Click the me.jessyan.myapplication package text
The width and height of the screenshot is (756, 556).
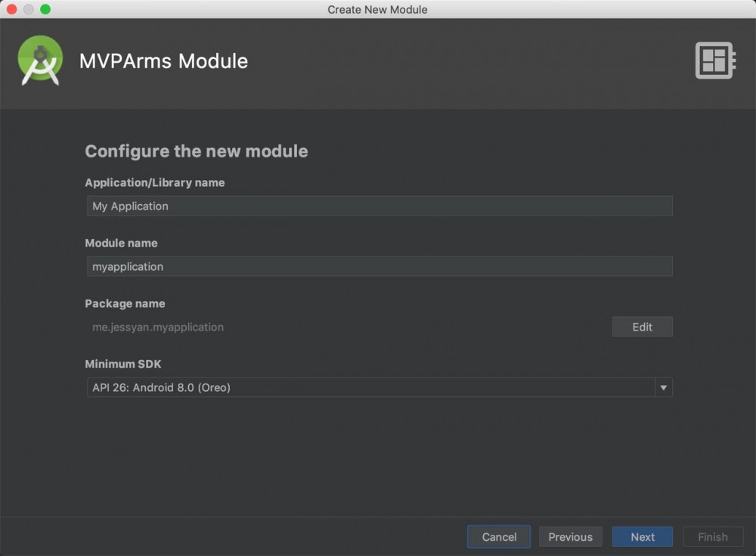coord(158,328)
